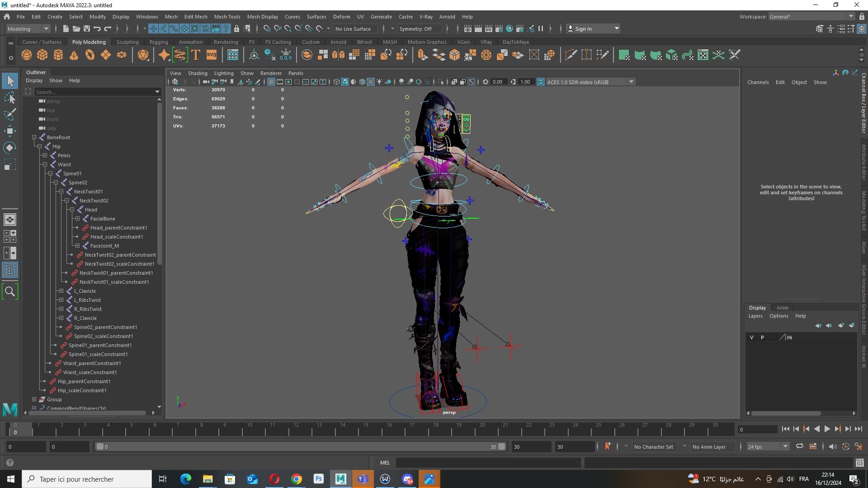The width and height of the screenshot is (868, 488).
Task: Click the SVG import shelf icon
Action: tap(212, 55)
